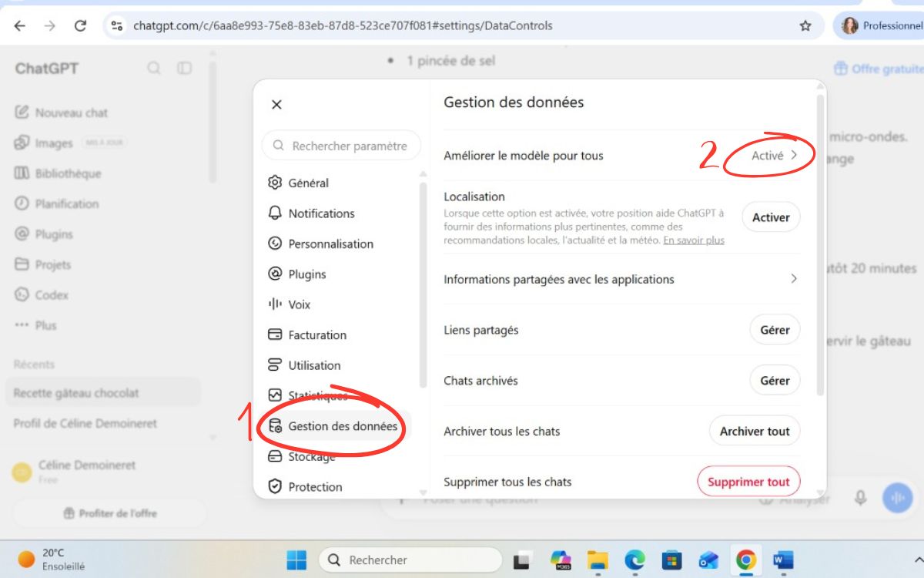The image size is (924, 578).
Task: Click the Voix waveform icon
Action: [x=275, y=304]
